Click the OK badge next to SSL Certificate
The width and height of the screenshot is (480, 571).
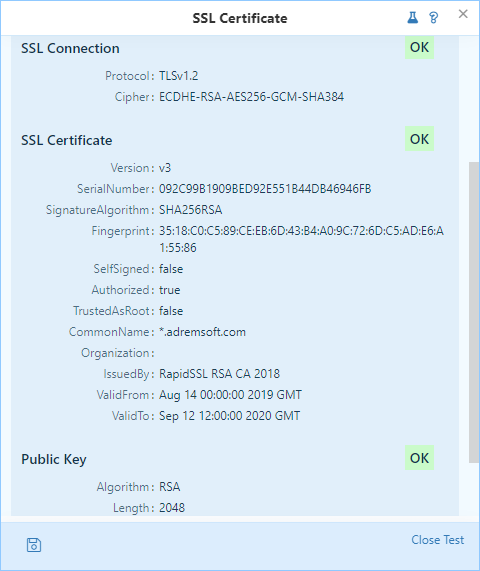419,139
